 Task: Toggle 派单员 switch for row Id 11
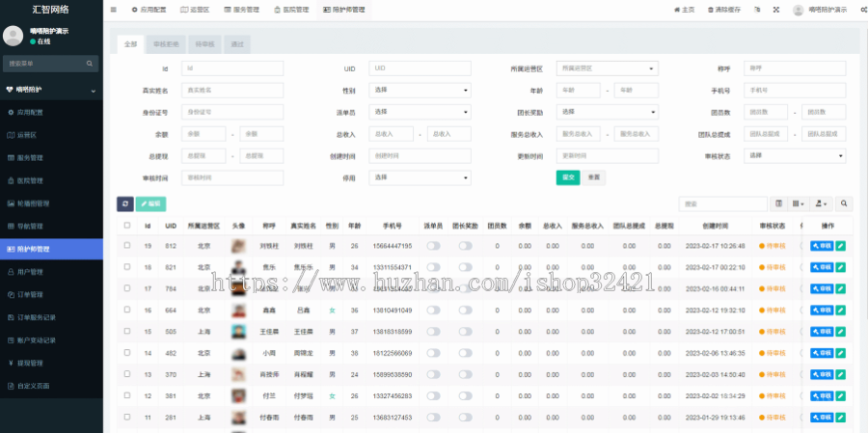[x=433, y=417]
